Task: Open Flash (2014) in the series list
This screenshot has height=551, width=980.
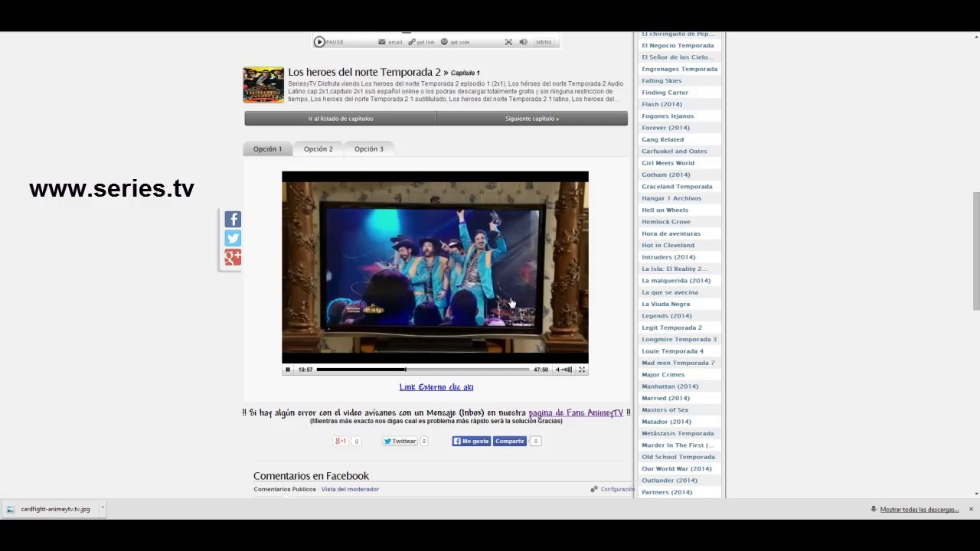Action: [x=661, y=105]
